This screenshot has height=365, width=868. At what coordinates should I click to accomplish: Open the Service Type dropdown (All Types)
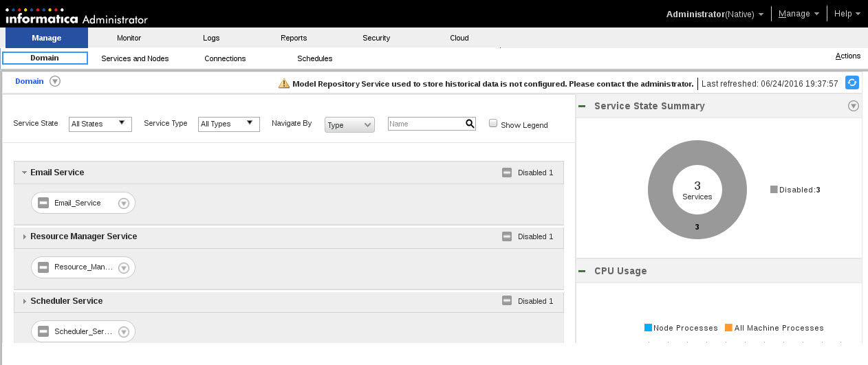coord(229,124)
